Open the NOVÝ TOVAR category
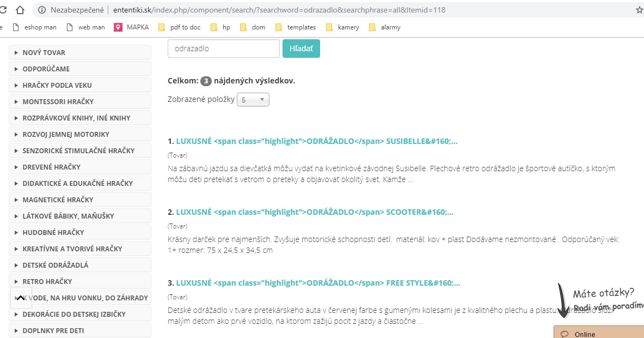Screen dimensions: 644x338 [x=80, y=52]
